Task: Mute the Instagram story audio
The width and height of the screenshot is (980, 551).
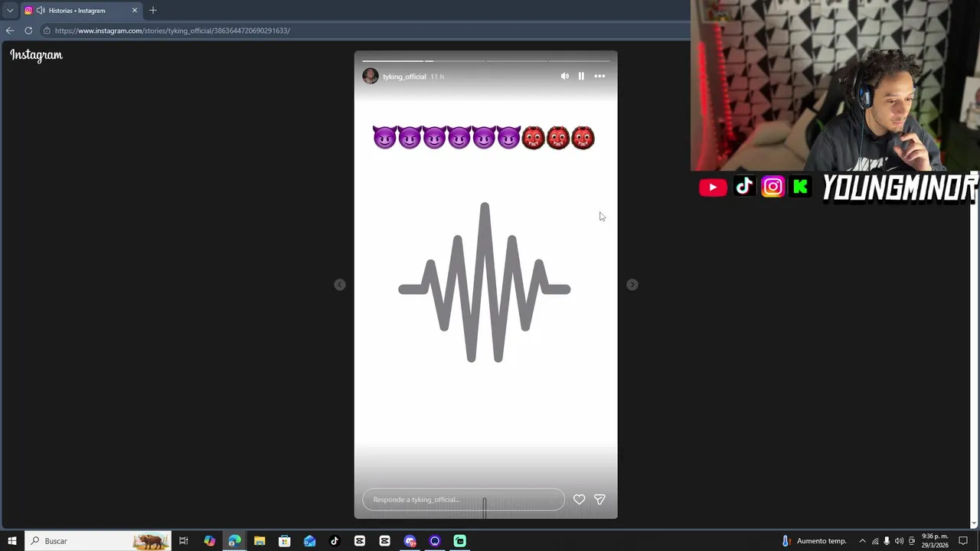Action: click(565, 76)
